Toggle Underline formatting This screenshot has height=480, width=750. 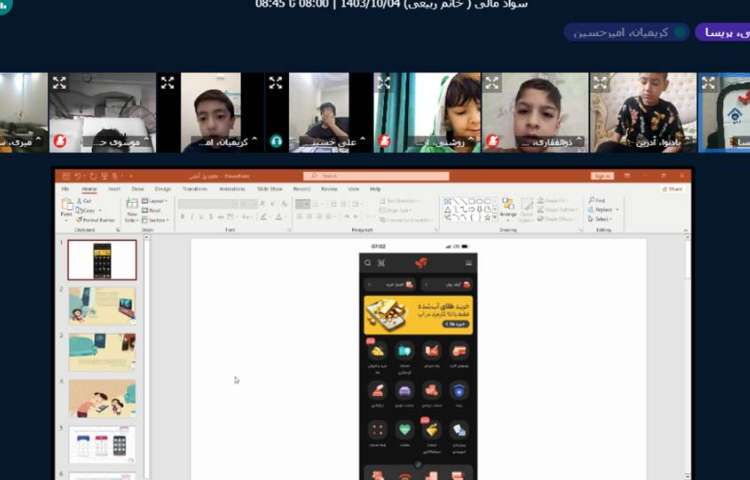tap(201, 217)
